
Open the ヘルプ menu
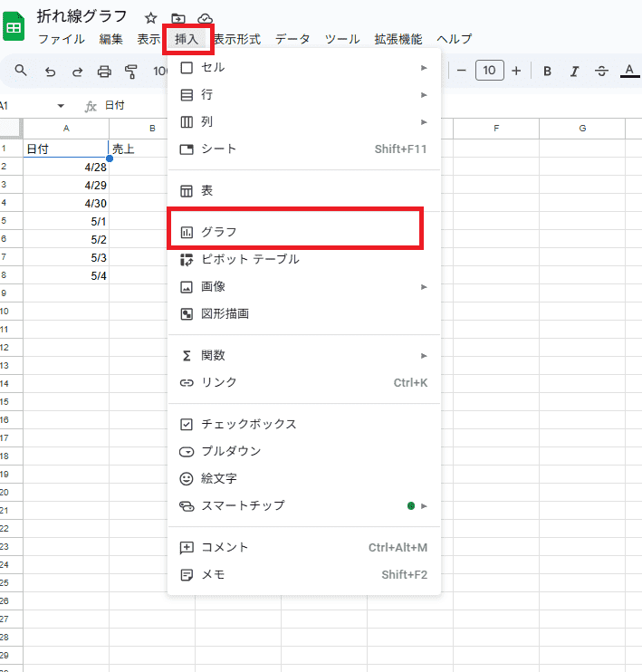(x=455, y=39)
